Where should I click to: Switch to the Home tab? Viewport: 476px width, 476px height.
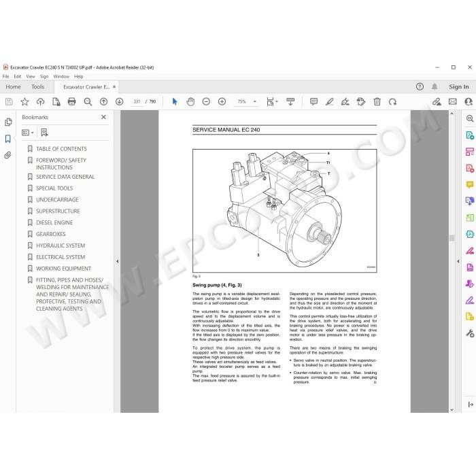[x=13, y=87]
